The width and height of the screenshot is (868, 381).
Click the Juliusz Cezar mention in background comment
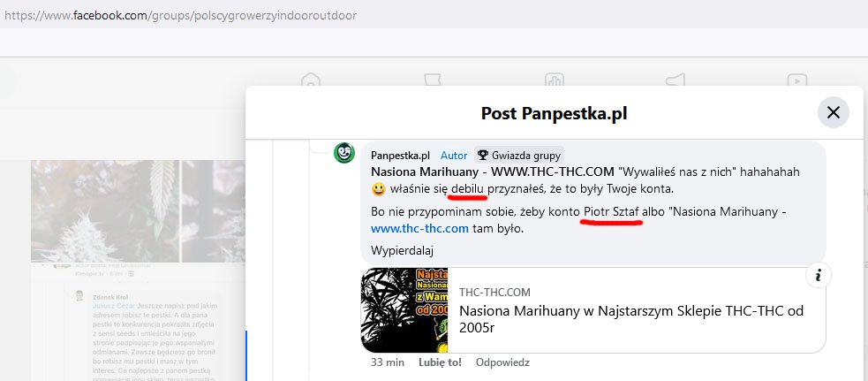pyautogui.click(x=114, y=306)
